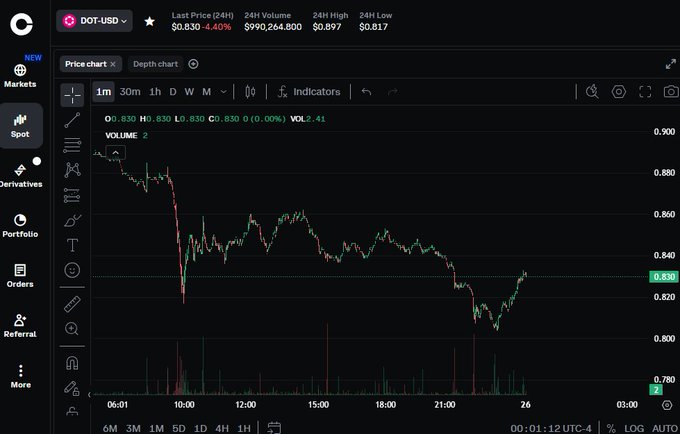
Task: Click the redo arrow
Action: point(393,92)
